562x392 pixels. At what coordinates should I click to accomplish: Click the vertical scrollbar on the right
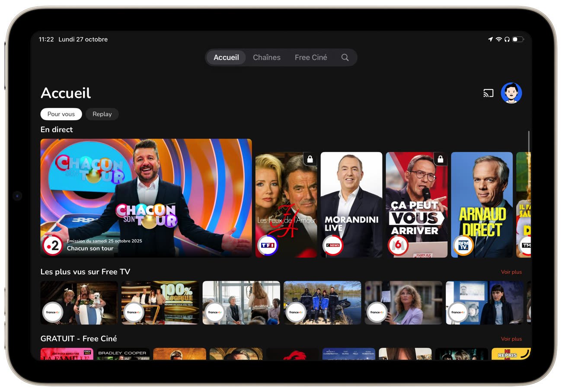pos(528,143)
